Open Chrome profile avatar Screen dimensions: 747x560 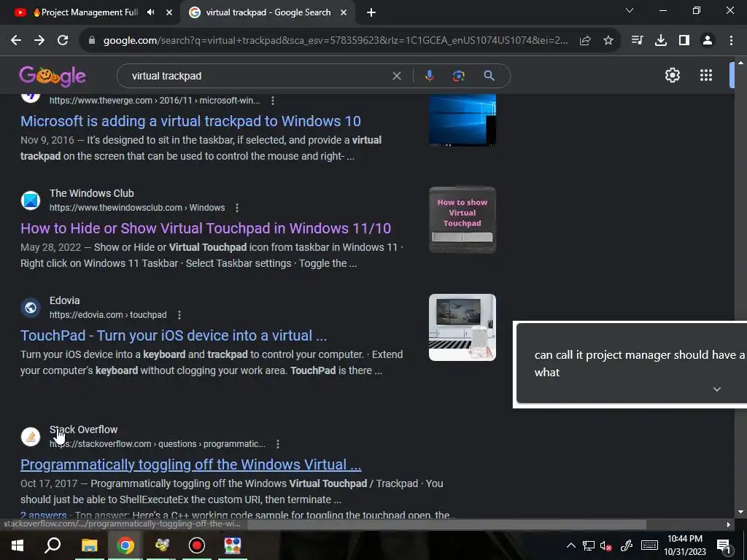[x=708, y=41]
